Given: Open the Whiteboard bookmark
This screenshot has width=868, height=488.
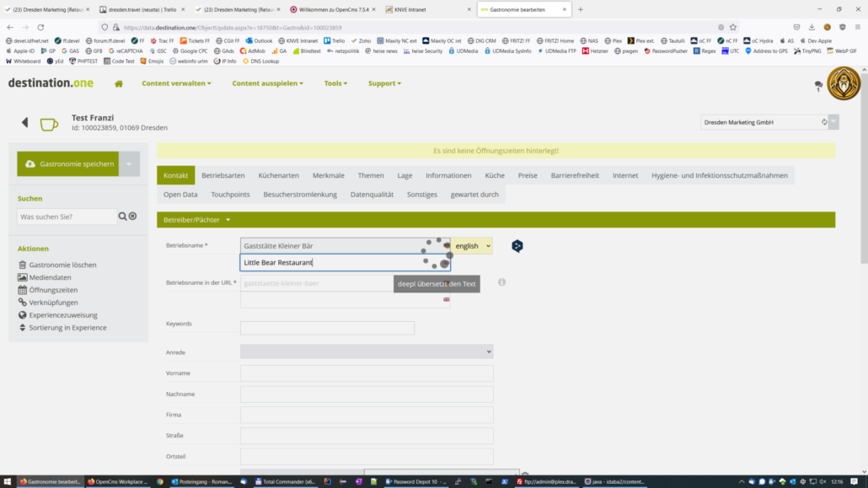Looking at the screenshot, I should pyautogui.click(x=24, y=62).
